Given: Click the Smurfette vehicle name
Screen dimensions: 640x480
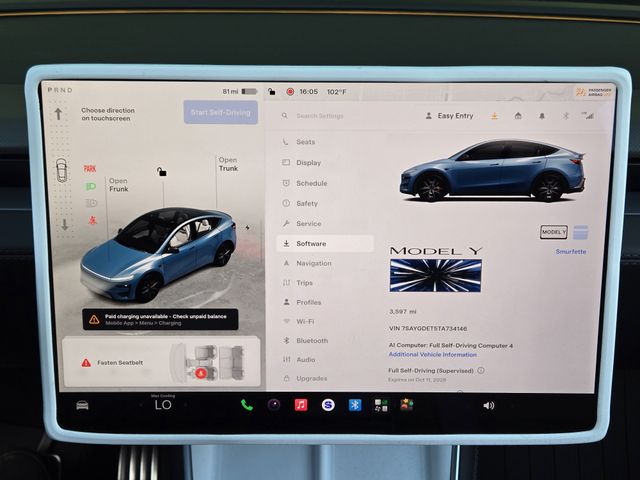Looking at the screenshot, I should click(571, 252).
